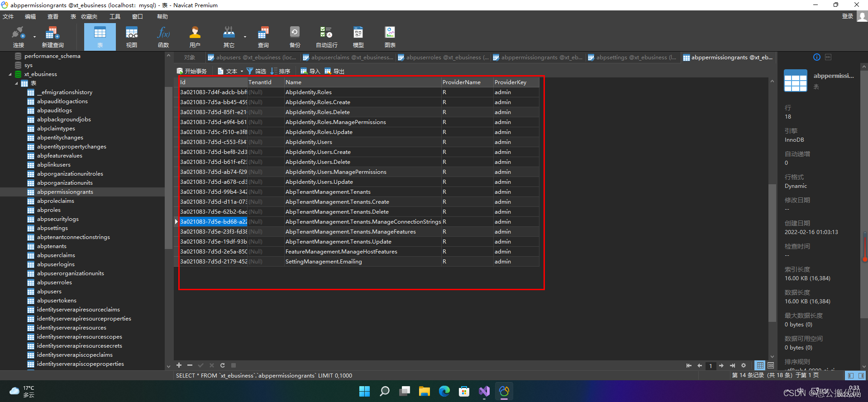Screen dimensions: 868x402
Task: Select the performance_schema database
Action: [52, 56]
